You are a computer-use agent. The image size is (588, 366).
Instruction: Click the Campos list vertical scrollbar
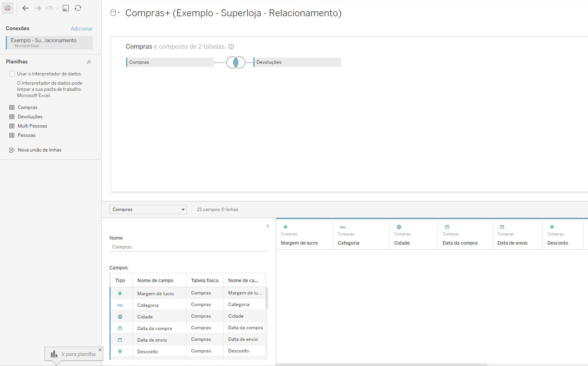[x=267, y=298]
